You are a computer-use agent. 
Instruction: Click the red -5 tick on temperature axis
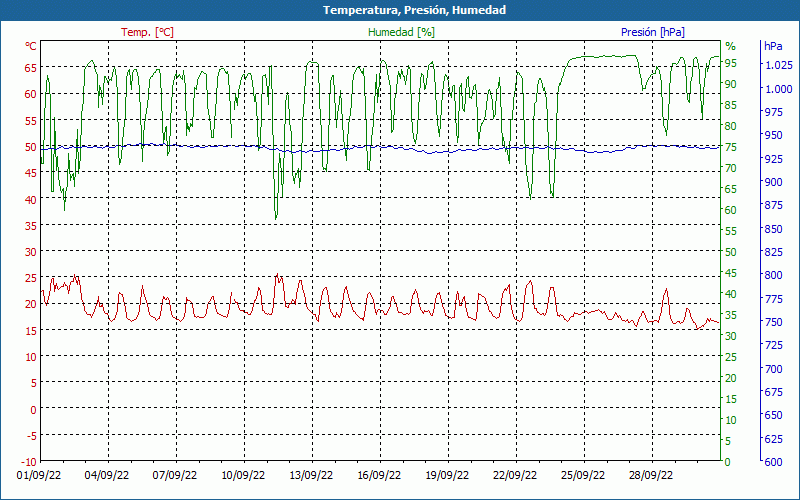click(x=31, y=436)
